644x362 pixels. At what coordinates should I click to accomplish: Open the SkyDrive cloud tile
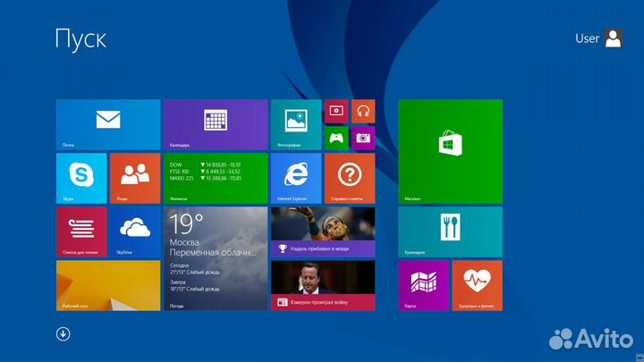click(x=135, y=232)
